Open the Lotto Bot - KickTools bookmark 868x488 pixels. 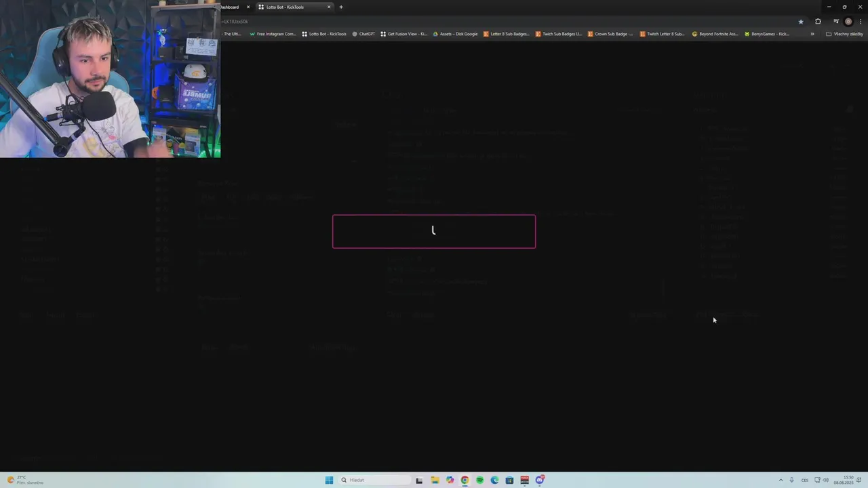[324, 34]
